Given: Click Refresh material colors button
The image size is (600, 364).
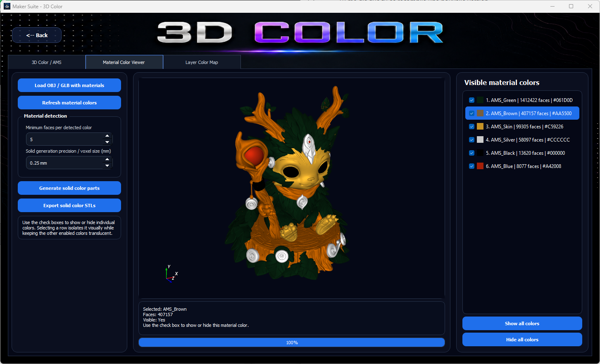Looking at the screenshot, I should click(69, 103).
